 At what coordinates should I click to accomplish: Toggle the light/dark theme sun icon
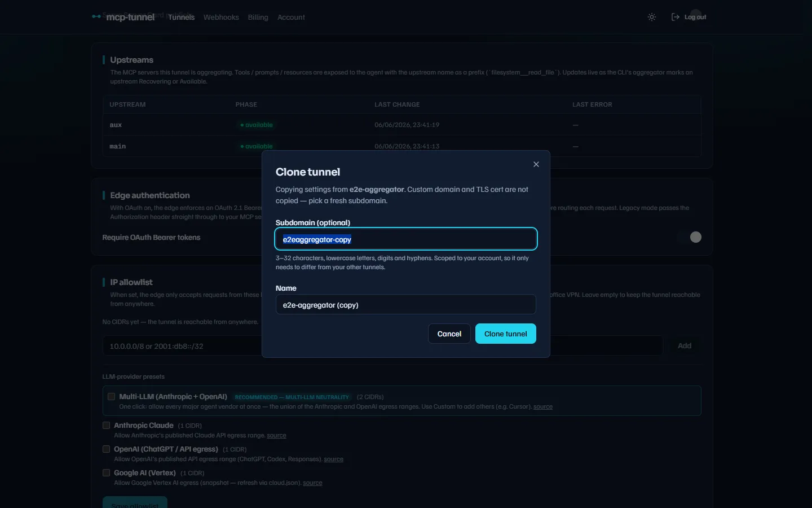(652, 17)
